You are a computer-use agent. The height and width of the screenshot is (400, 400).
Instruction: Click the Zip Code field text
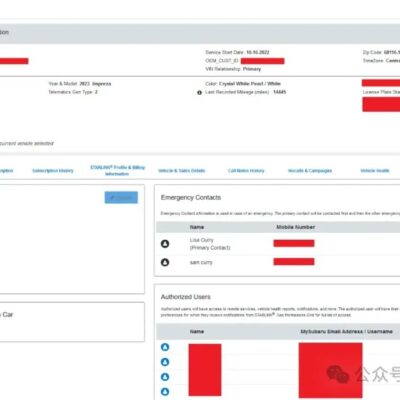point(381,52)
